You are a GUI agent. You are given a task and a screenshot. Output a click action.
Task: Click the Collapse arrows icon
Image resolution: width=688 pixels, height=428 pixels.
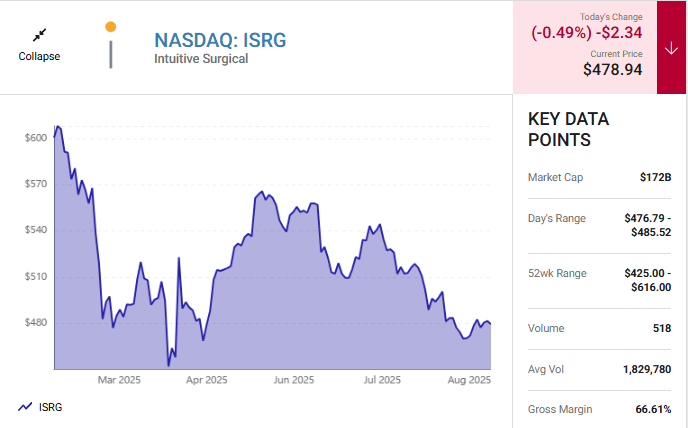coord(39,35)
